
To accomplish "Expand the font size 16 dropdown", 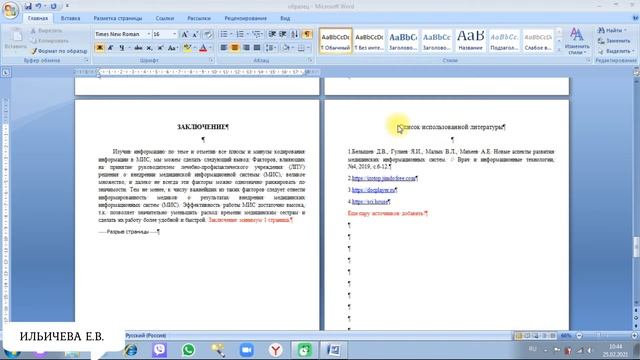I will pos(175,34).
